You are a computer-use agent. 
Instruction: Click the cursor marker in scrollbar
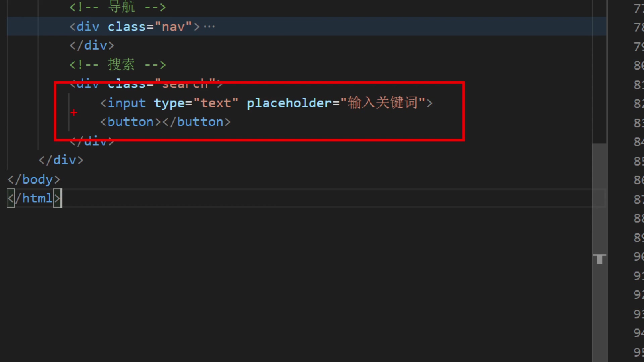599,259
